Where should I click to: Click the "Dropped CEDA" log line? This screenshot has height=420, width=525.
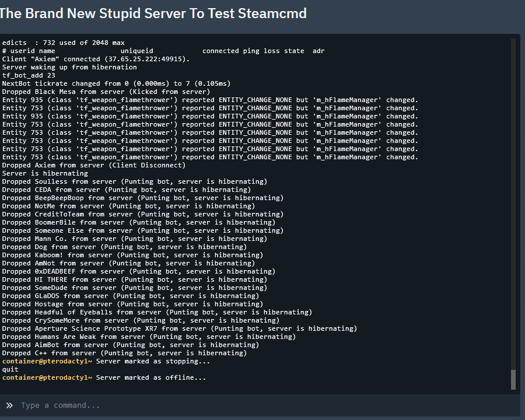126,190
